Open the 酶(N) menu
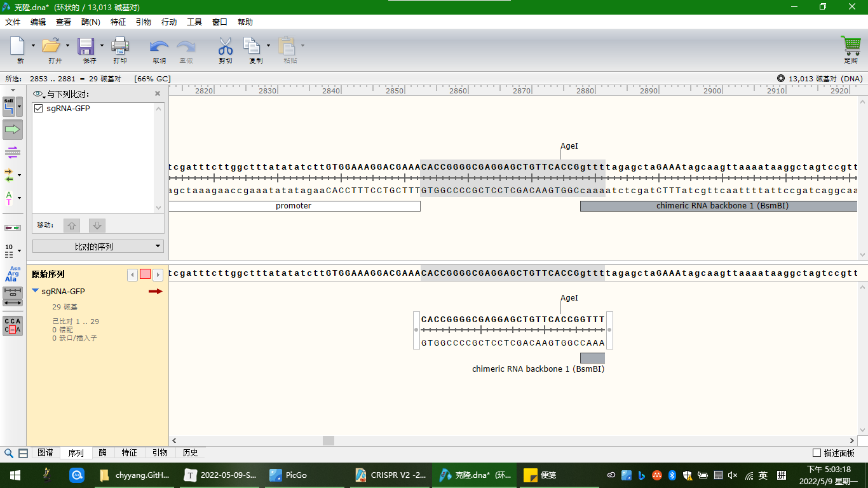 pyautogui.click(x=91, y=22)
